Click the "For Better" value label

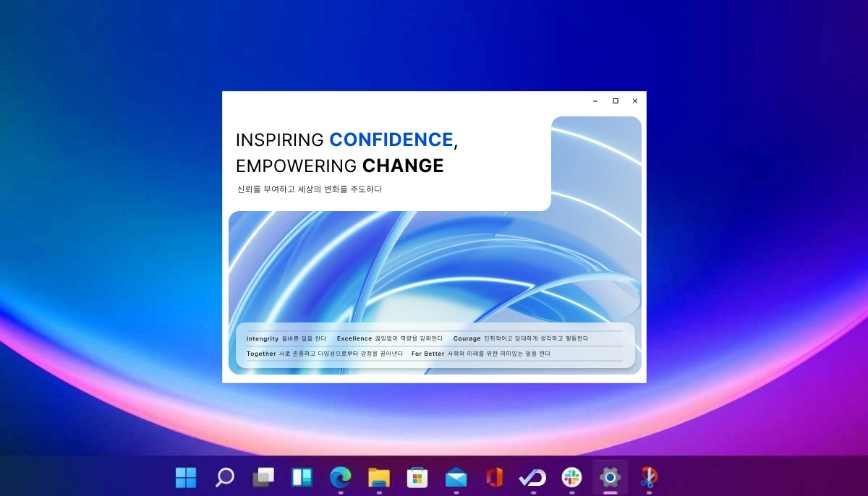pyautogui.click(x=428, y=354)
